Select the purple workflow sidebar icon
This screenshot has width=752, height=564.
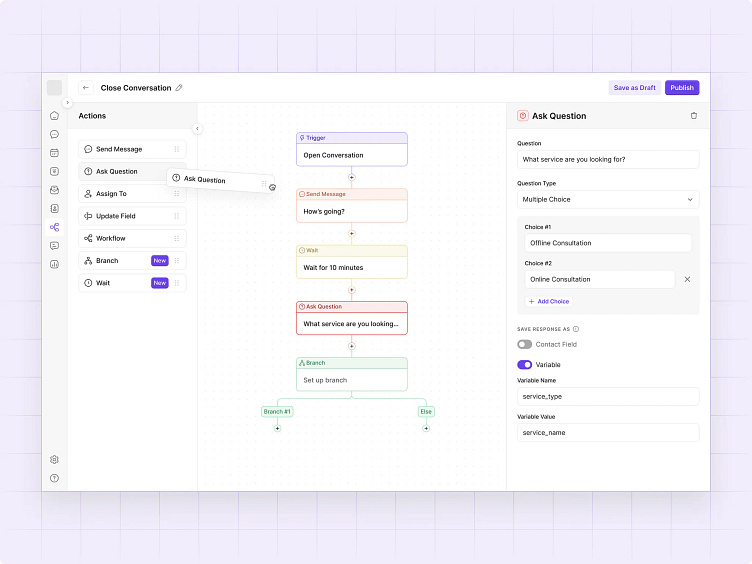[x=54, y=227]
